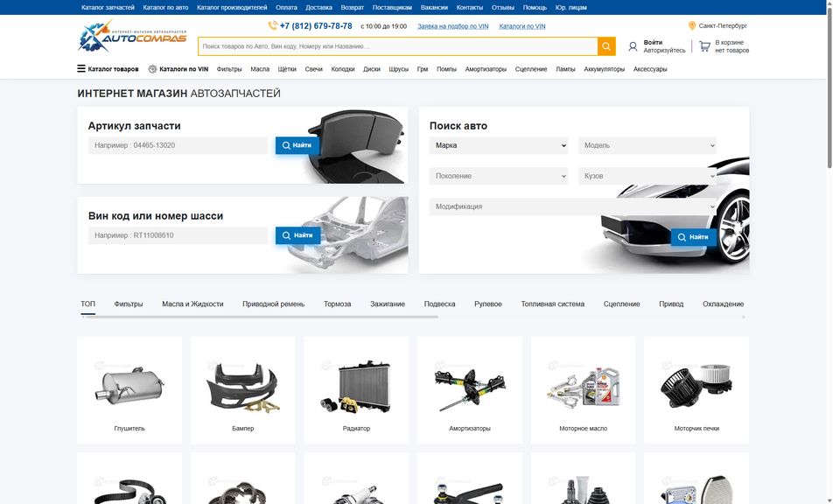Screen dimensions: 833x504
Task: Expand the Поколение dropdown
Action: (x=499, y=176)
